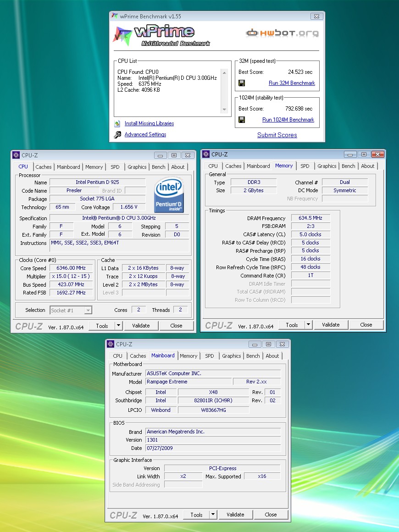Screen dimensions: 399x532
Task: Select the Bus Speed value 423.07 MHz
Action: coord(71,285)
